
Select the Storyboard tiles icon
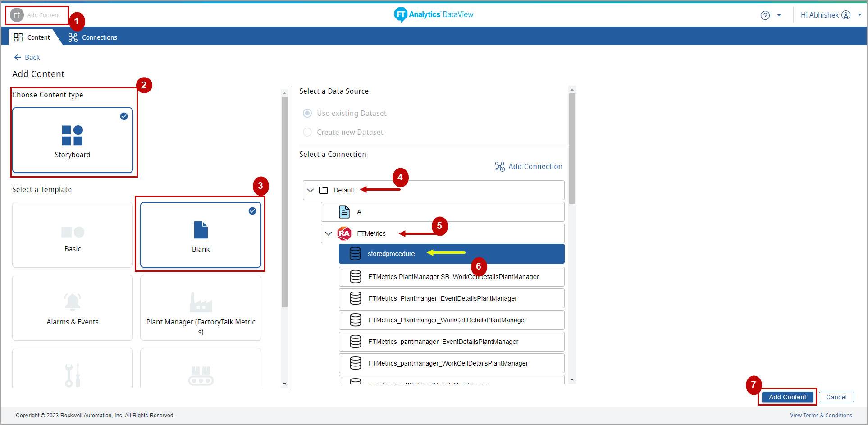pyautogui.click(x=72, y=135)
